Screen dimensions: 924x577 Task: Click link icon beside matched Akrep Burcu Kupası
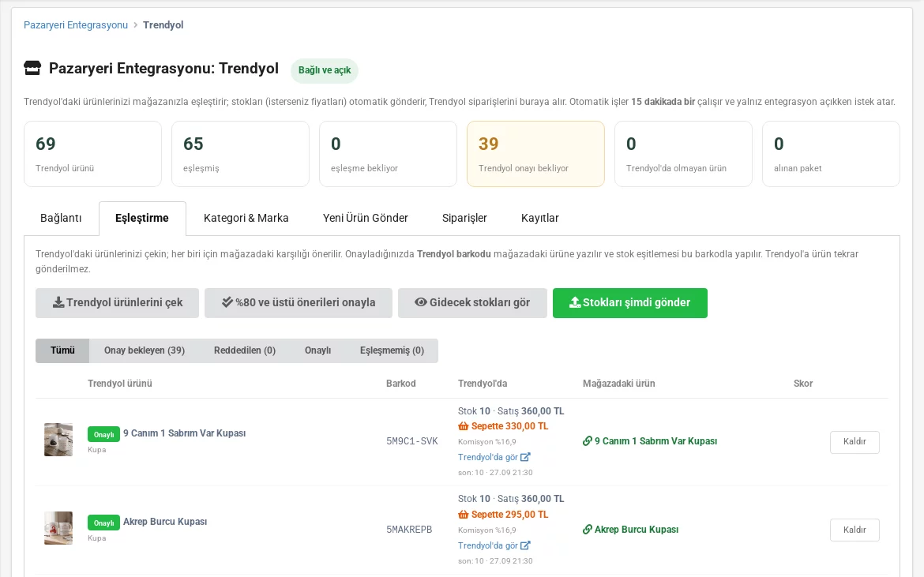[x=588, y=530]
